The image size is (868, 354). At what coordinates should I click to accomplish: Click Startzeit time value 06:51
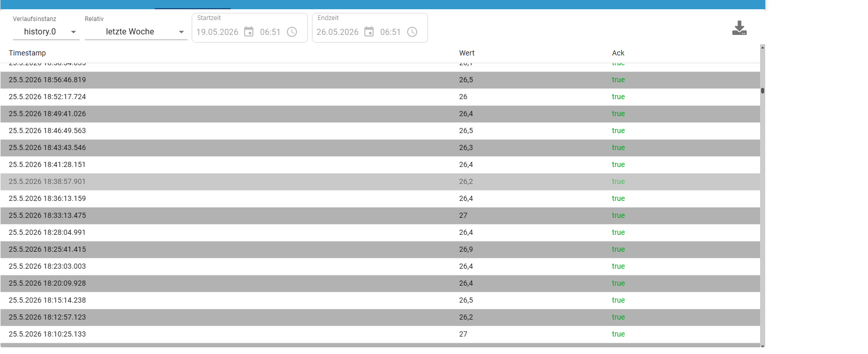pos(270,32)
